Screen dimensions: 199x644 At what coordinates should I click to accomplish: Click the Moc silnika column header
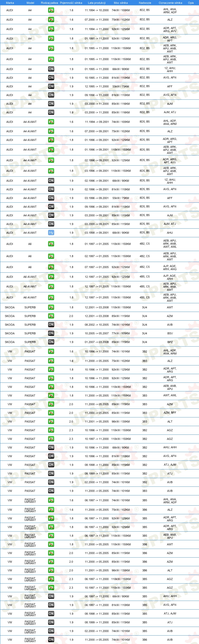click(121, 3)
